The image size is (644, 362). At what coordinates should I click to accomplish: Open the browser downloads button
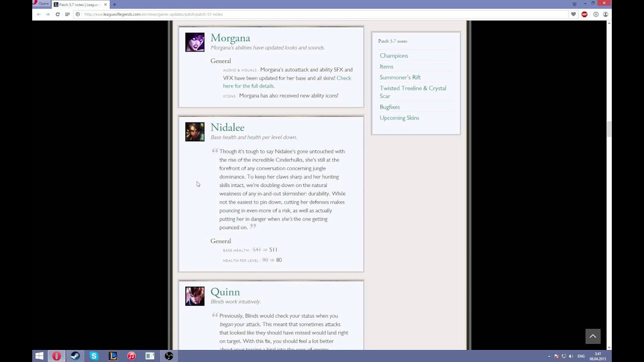pyautogui.click(x=596, y=14)
